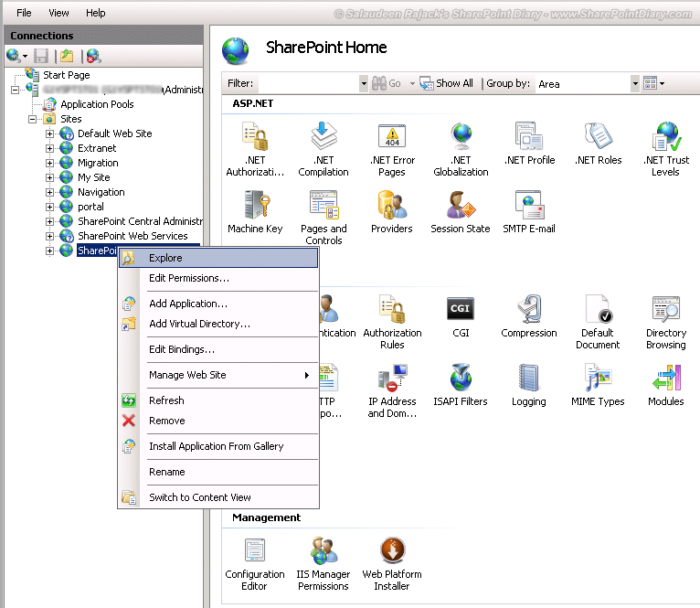This screenshot has width=700, height=608.
Task: Collapse the Sites folder
Action: click(32, 119)
